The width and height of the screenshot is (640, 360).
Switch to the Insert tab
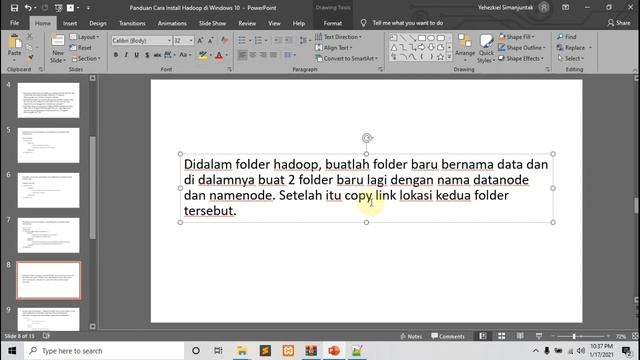tap(70, 23)
